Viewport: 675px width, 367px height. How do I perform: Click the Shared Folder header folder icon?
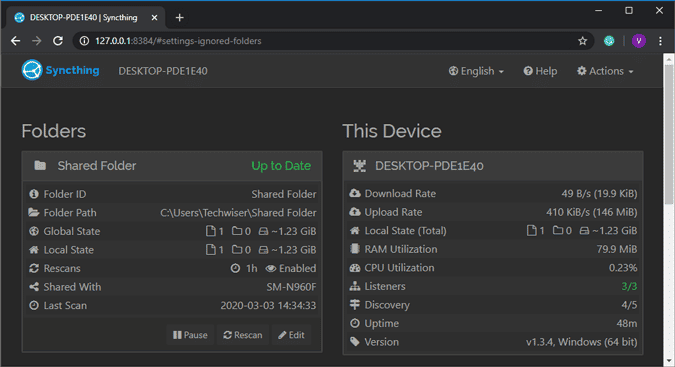(40, 165)
